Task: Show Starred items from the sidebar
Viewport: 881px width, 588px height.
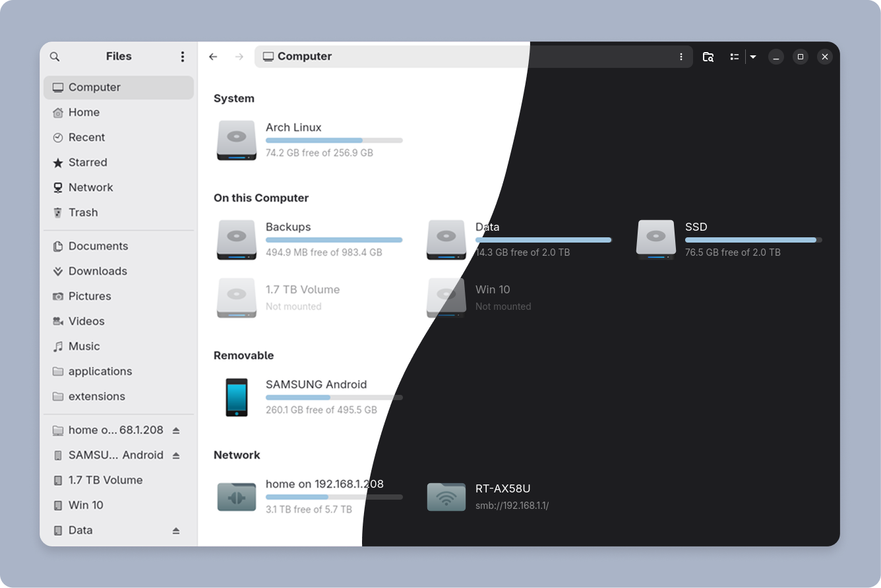Action: pos(119,163)
